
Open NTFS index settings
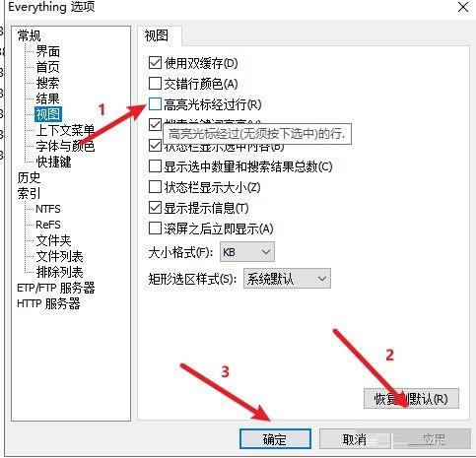(x=48, y=209)
